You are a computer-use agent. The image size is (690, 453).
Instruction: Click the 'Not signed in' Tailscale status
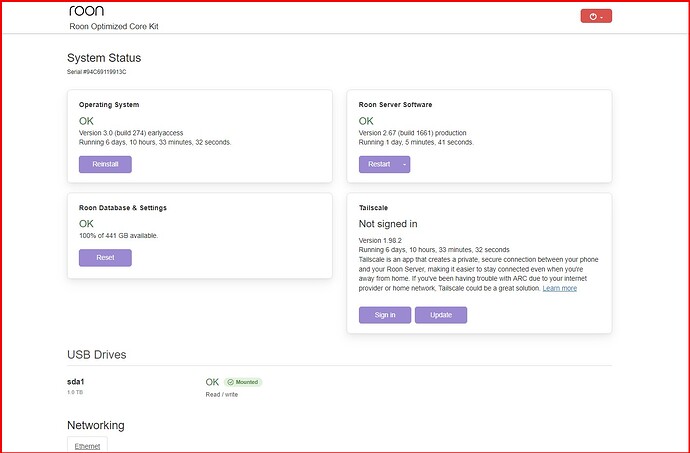[x=388, y=224]
